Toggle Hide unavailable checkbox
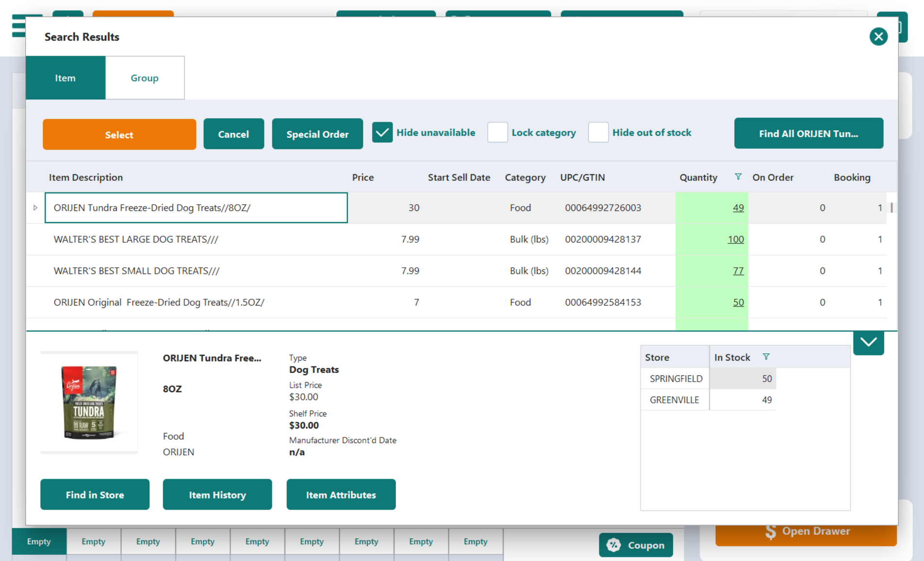 point(382,132)
